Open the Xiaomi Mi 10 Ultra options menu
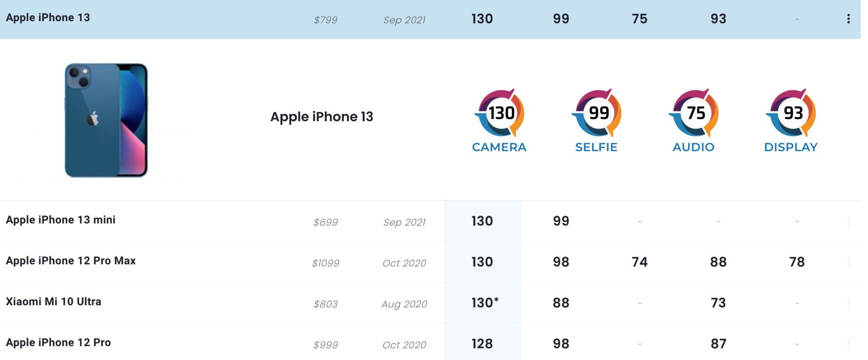The height and width of the screenshot is (360, 868). tap(848, 303)
